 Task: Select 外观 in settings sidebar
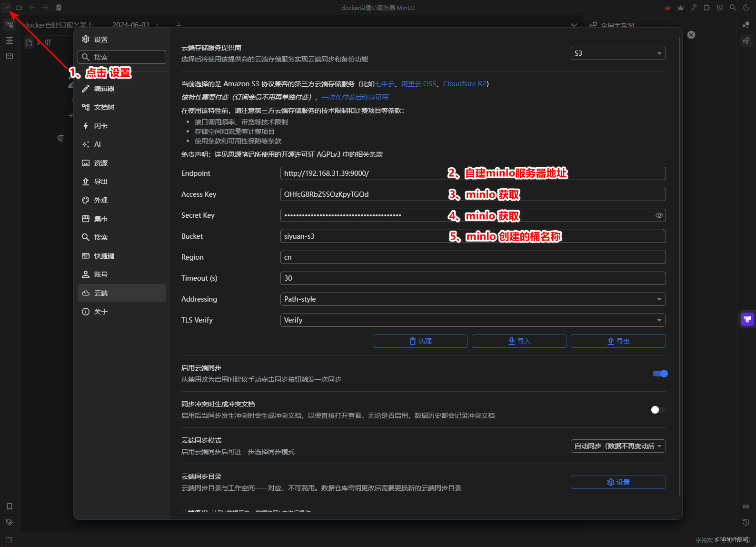click(122, 200)
